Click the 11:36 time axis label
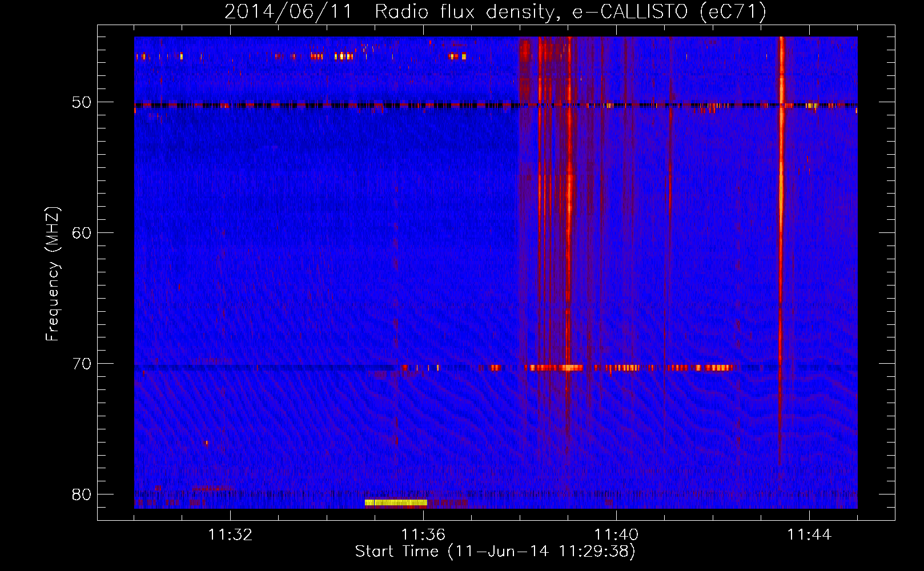 (423, 534)
